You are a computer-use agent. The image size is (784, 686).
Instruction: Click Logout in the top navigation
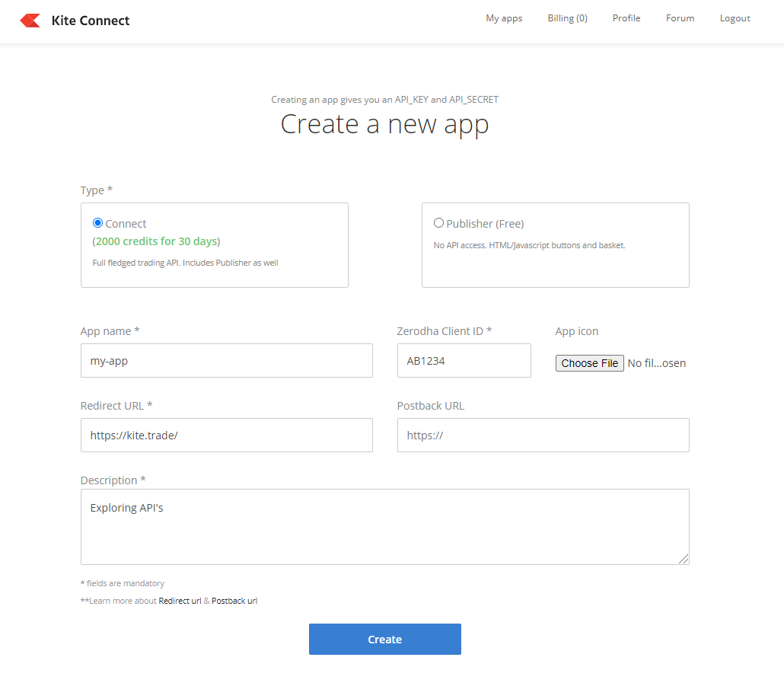(x=735, y=18)
